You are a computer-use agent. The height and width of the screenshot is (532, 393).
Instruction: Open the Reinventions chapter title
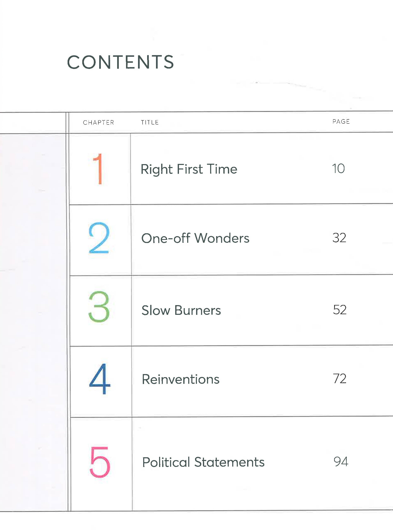180,379
